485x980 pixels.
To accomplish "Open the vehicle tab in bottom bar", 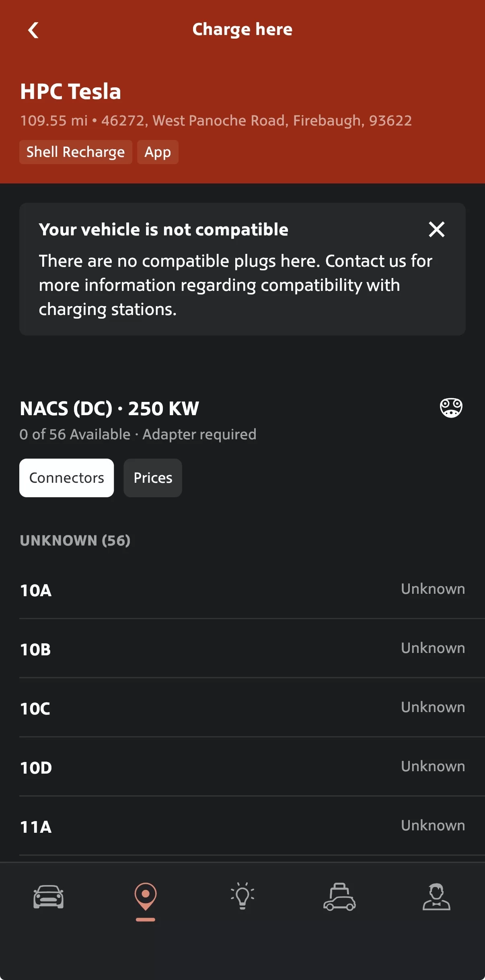I will click(x=48, y=897).
